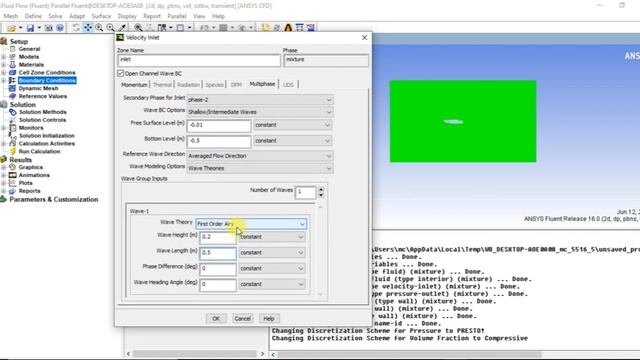
Task: Toggle the Open Channel Wave BC checkbox
Action: coord(120,73)
